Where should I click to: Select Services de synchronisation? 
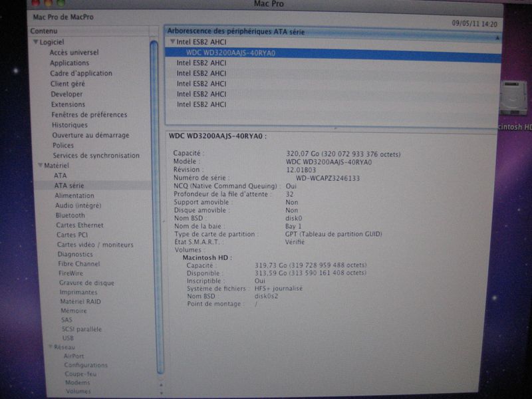(x=96, y=156)
